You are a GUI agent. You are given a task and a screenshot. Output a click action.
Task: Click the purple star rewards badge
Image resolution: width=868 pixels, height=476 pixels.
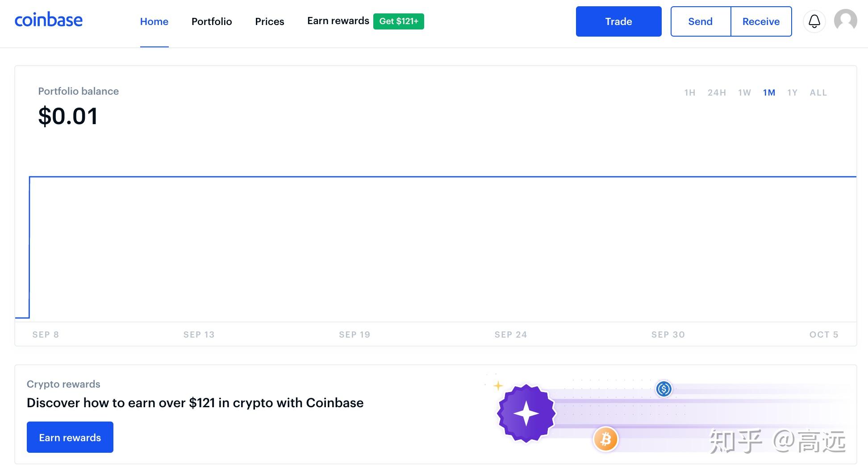point(526,413)
